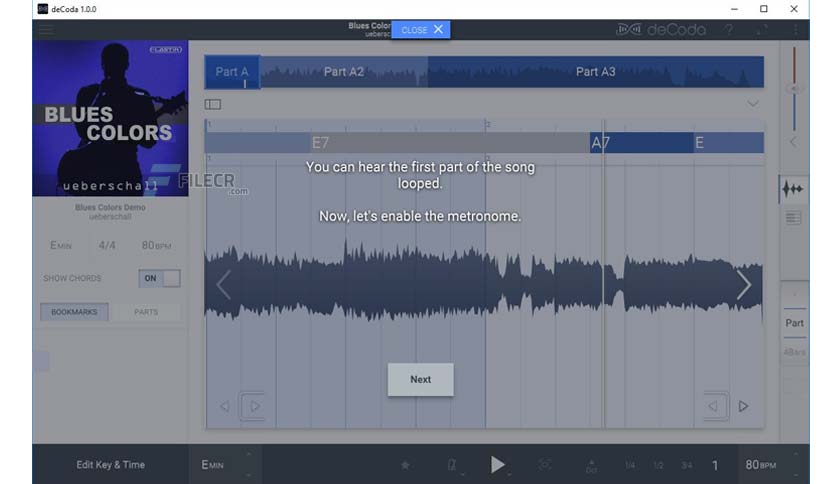Click bar marker 2 on the ruler

coord(487,124)
